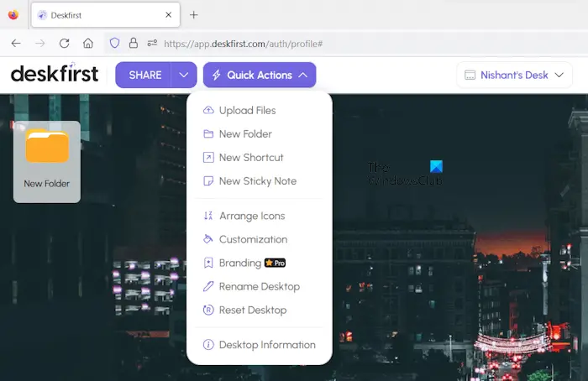588x381 pixels.
Task: Choose Rename Desktop option
Action: click(x=259, y=286)
